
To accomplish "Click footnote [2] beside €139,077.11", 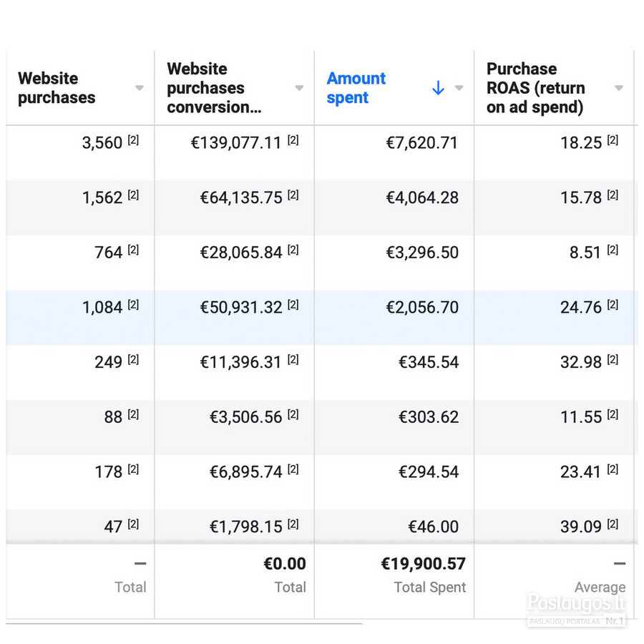I will [293, 140].
